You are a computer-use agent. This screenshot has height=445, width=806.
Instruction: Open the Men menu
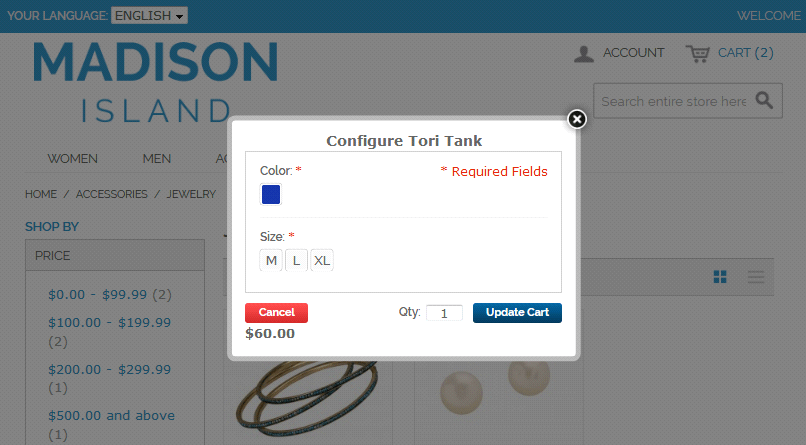[157, 158]
